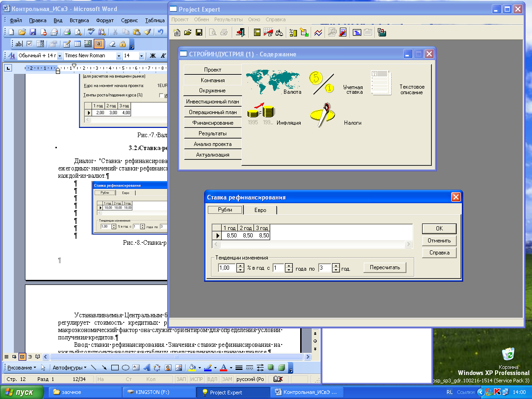Viewport: 532px width, 399px height.
Task: Click Word's Format Painter brush icon
Action: 147,32
